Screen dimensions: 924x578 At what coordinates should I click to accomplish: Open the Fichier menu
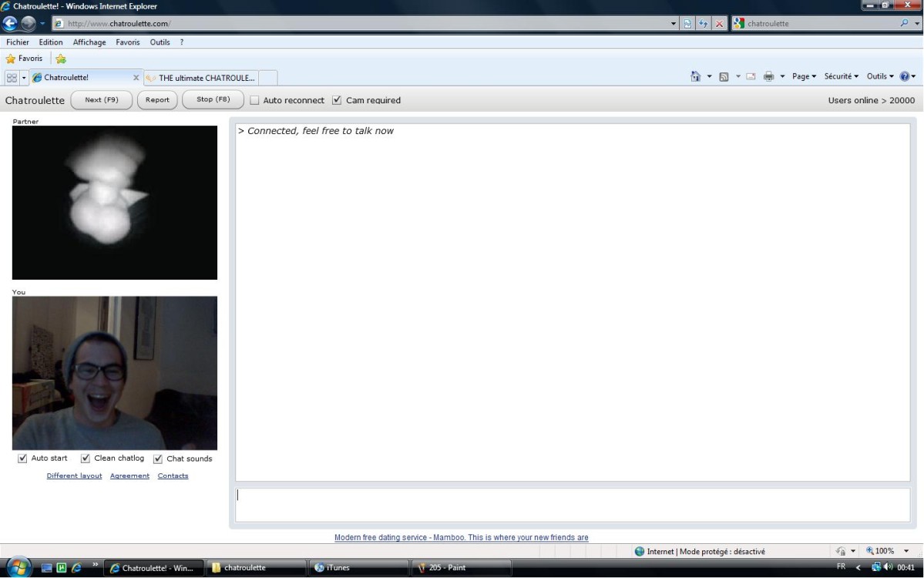tap(18, 42)
